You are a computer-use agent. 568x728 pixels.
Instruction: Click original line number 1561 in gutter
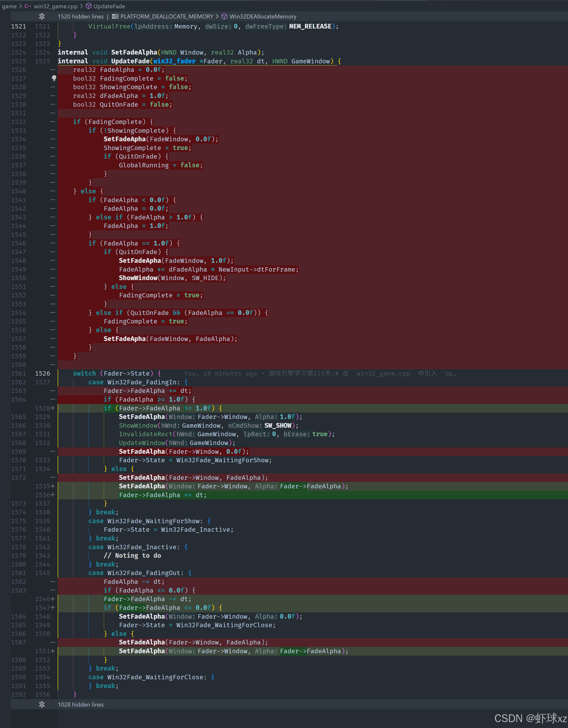click(x=18, y=373)
